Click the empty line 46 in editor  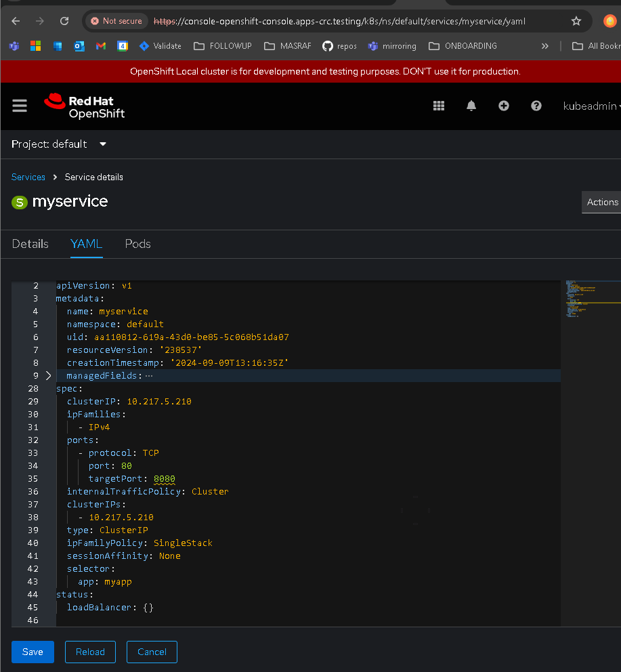(307, 620)
